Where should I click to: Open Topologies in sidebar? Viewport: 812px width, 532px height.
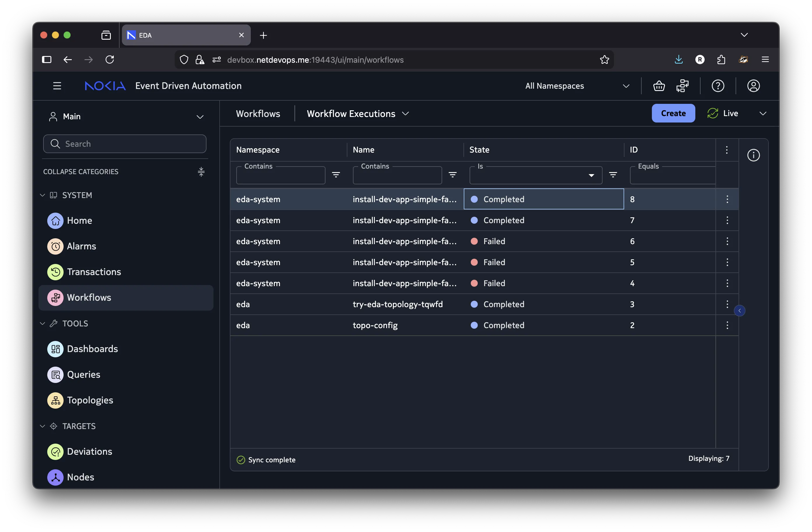click(126, 400)
